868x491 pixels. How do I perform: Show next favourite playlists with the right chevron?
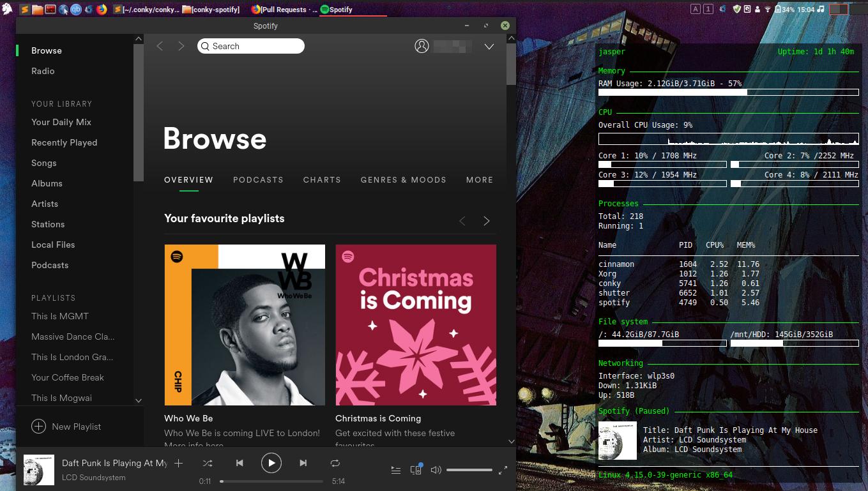(487, 221)
